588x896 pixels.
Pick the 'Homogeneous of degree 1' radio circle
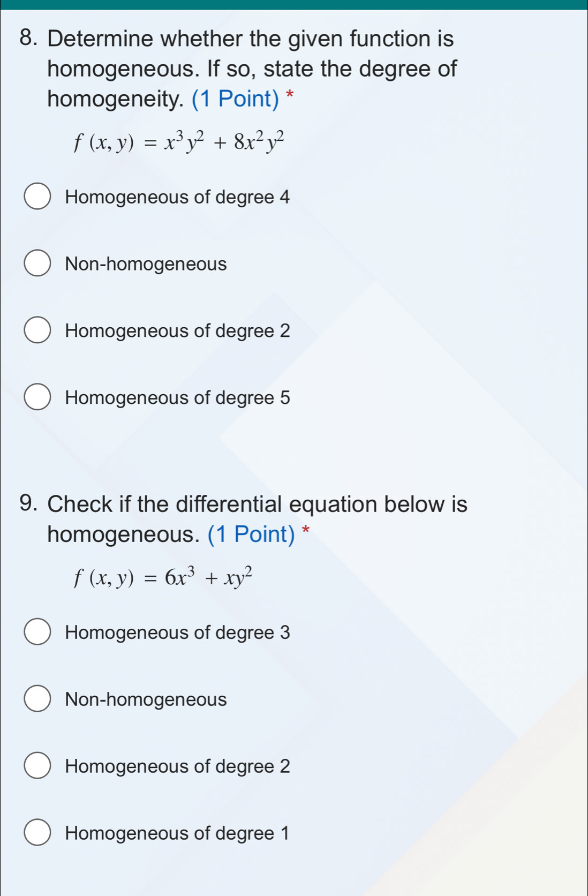coord(37,833)
